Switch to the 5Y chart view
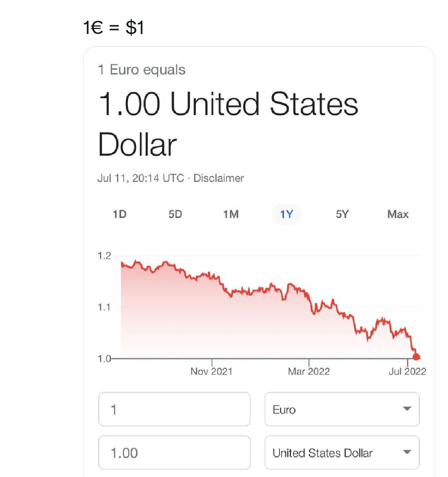The width and height of the screenshot is (448, 477). (342, 214)
